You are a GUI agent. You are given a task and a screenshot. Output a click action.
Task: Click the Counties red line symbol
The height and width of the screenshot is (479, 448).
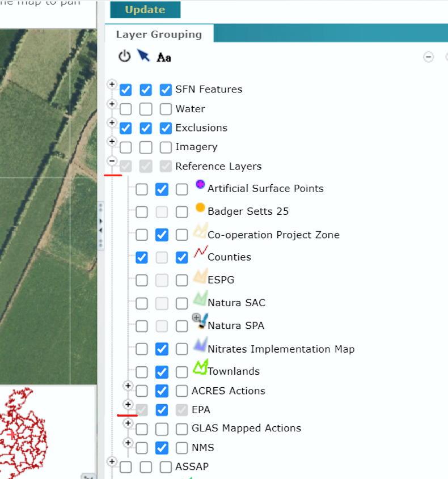pos(200,253)
